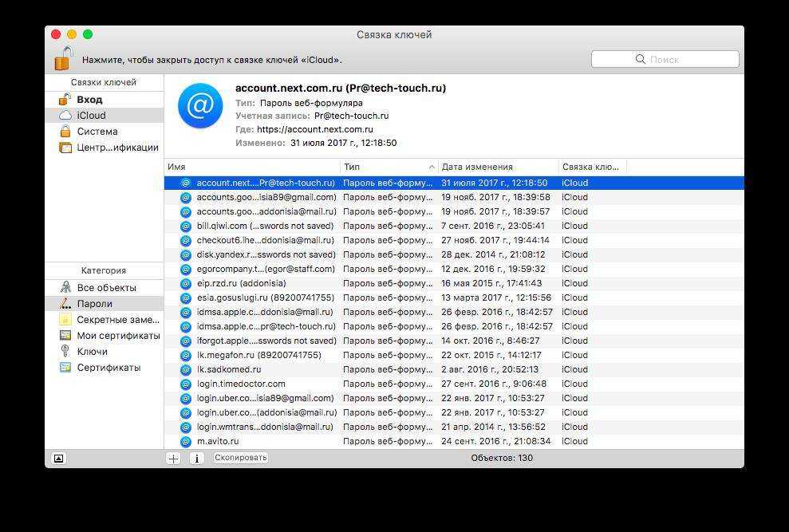789x532 pixels.
Task: Toggle the keychains sidebar view button
Action: (x=59, y=458)
